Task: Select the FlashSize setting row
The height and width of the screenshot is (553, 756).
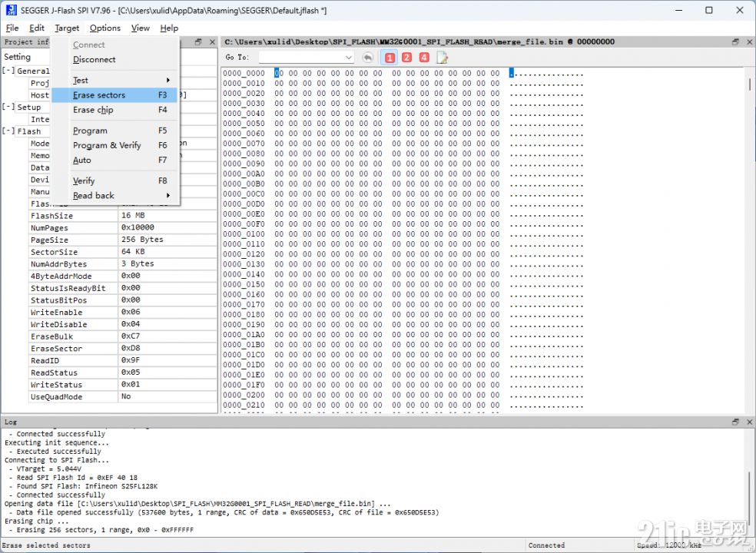Action: (x=123, y=216)
